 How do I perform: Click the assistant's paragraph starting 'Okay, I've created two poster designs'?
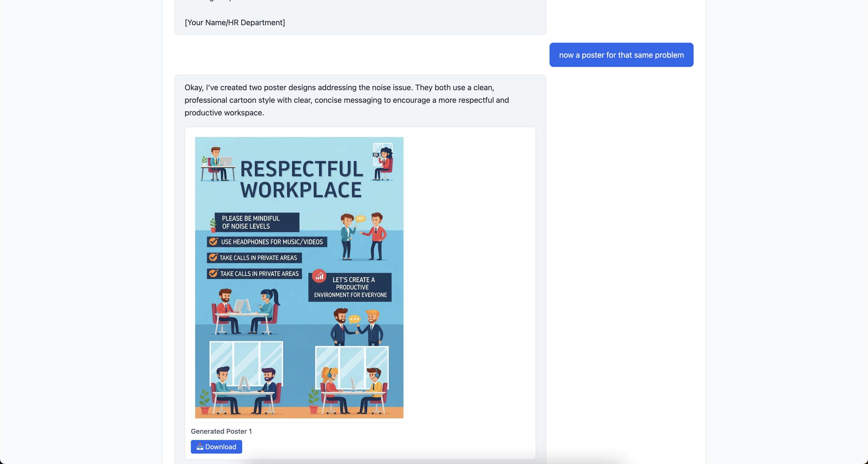(346, 100)
